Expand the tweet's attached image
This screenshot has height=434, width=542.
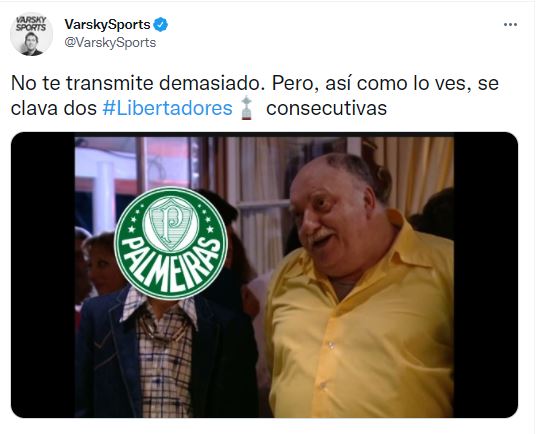pyautogui.click(x=264, y=275)
